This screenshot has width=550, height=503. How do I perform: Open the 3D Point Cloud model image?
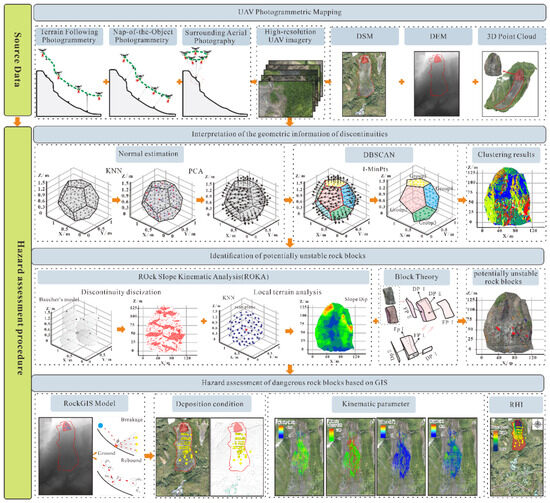510,84
